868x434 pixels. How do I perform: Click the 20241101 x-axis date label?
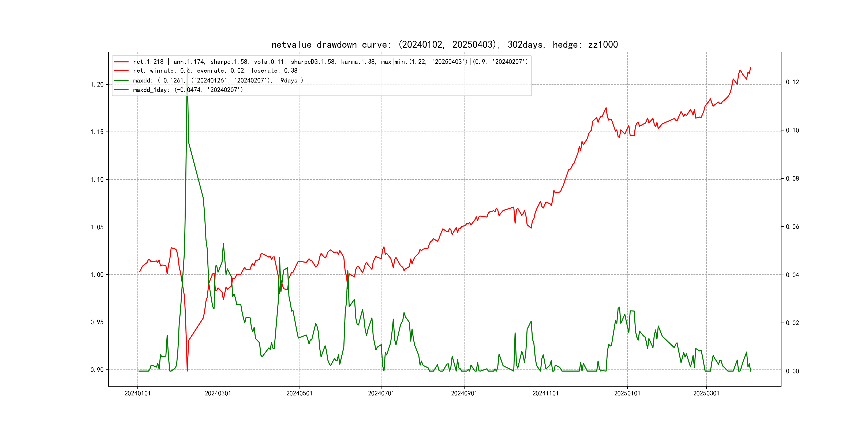pyautogui.click(x=545, y=394)
